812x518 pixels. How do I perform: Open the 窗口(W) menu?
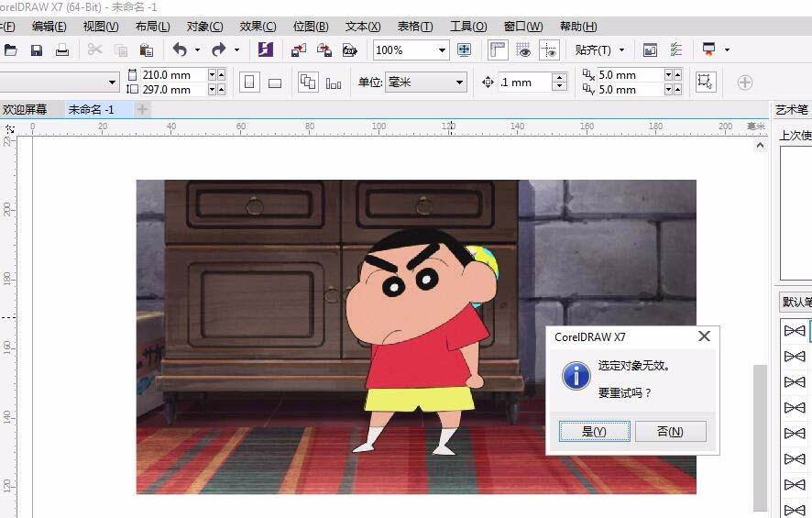523,27
